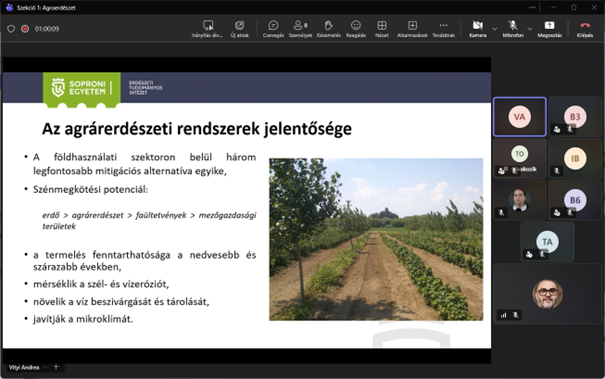Select the TO participant avatar
The height and width of the screenshot is (379, 605).
tap(519, 154)
